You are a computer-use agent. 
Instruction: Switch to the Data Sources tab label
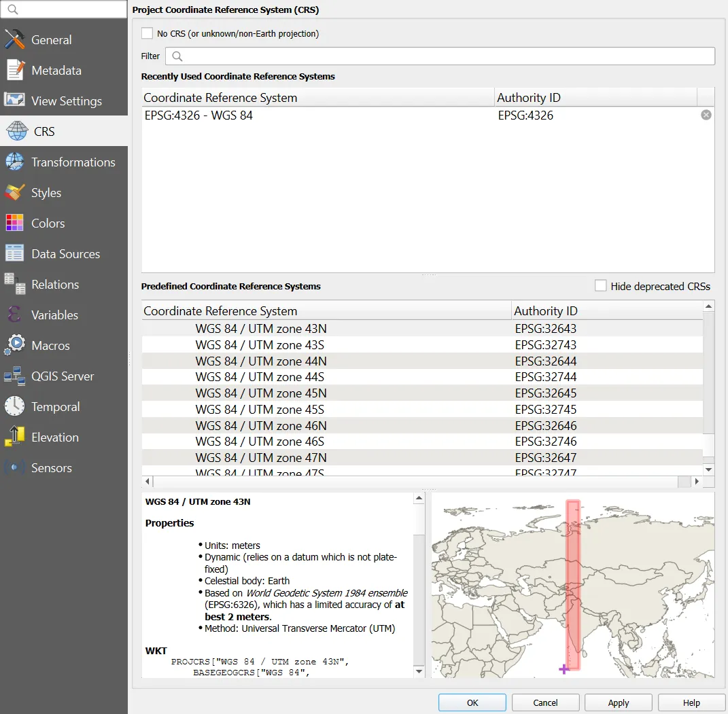(x=65, y=254)
